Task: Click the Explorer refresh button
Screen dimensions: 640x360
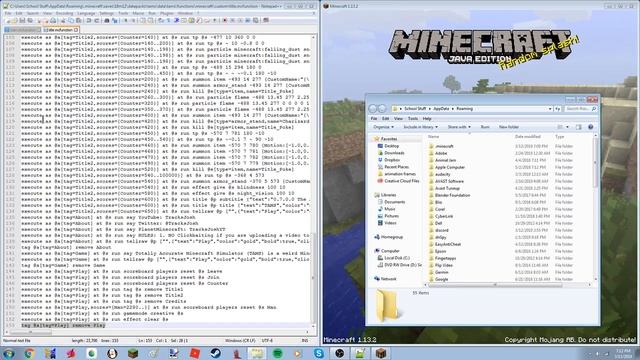Action: pyautogui.click(x=558, y=109)
